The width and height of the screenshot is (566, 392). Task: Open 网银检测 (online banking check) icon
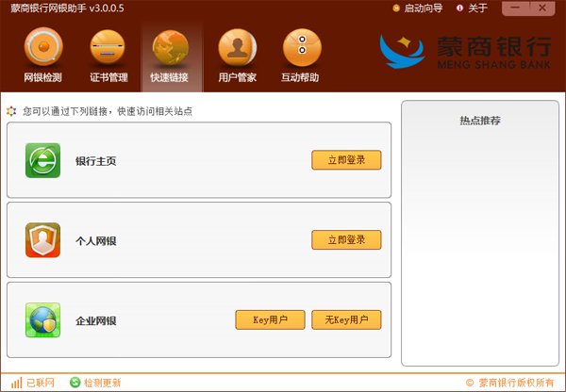click(x=43, y=46)
